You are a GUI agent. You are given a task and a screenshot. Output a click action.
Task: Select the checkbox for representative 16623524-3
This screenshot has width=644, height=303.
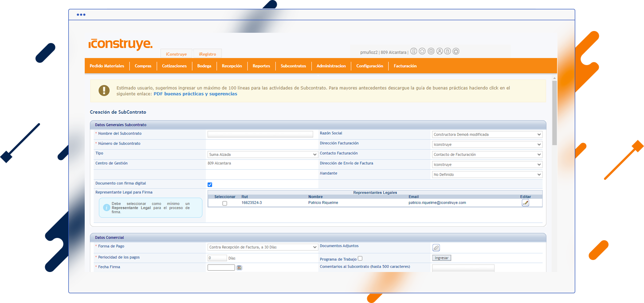224,203
